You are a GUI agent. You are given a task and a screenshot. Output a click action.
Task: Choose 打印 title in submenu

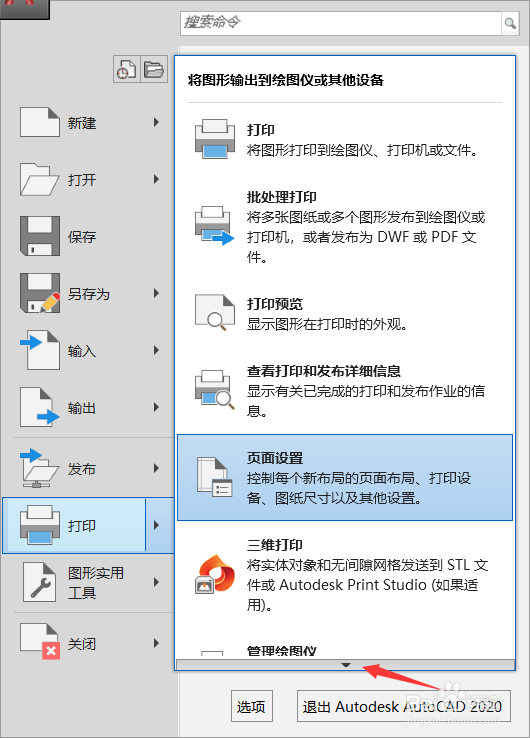click(261, 129)
